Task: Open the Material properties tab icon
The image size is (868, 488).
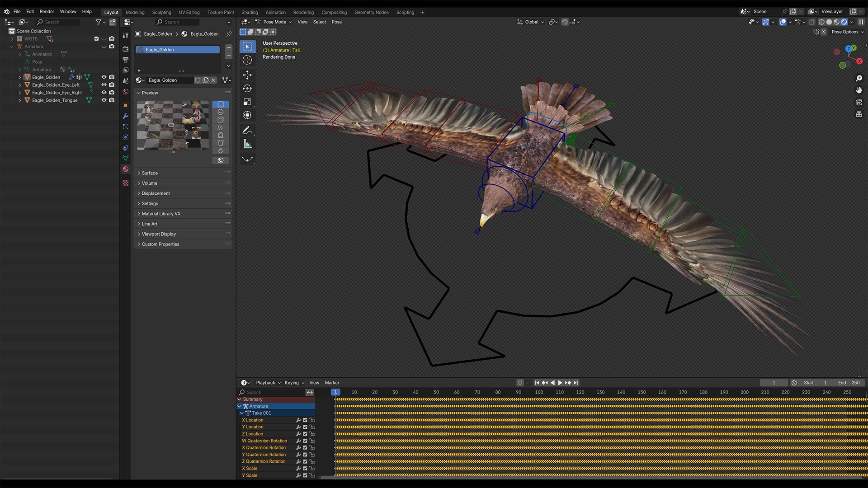Action: (x=126, y=169)
